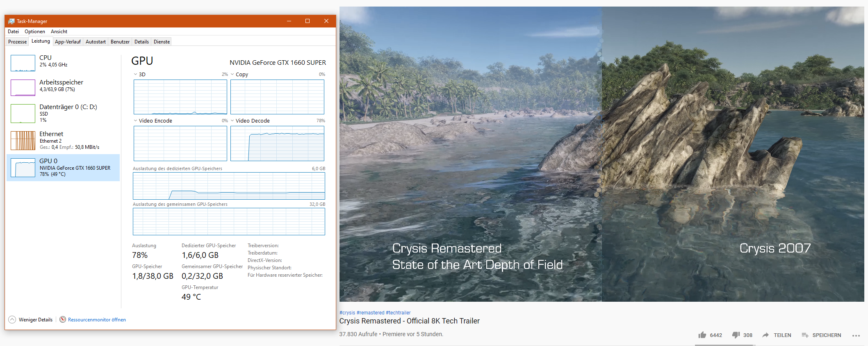Select GPU 0 in the sidebar
868x346 pixels.
pyautogui.click(x=63, y=168)
